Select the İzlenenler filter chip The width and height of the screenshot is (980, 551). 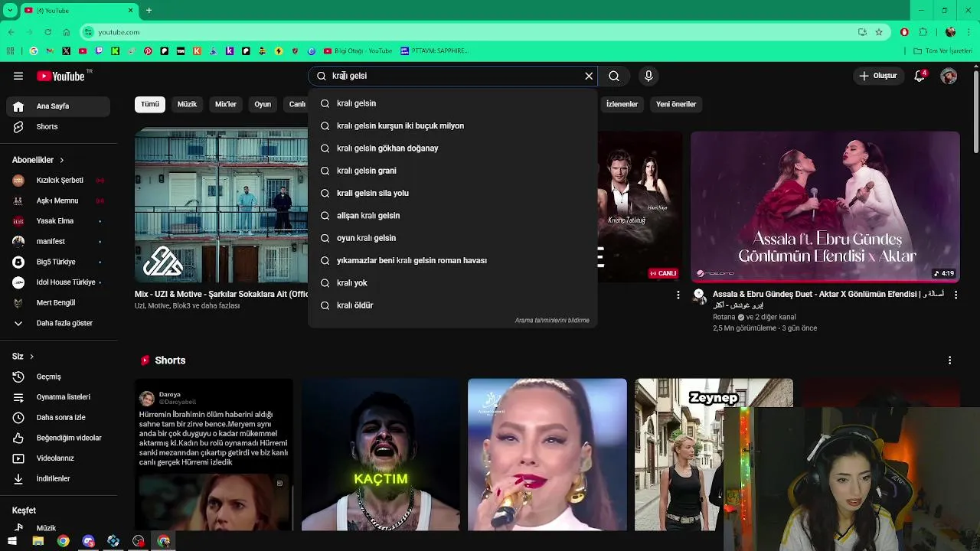tap(622, 104)
